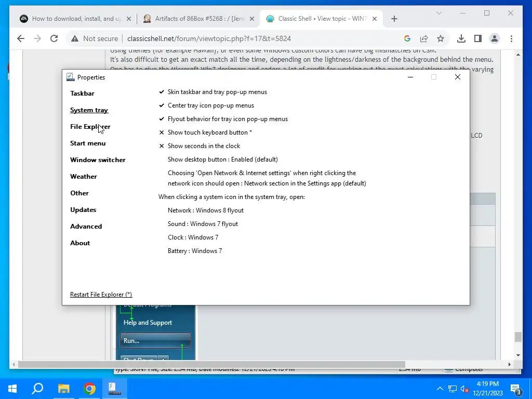Click the scroll down arrow of the page

click(518, 355)
